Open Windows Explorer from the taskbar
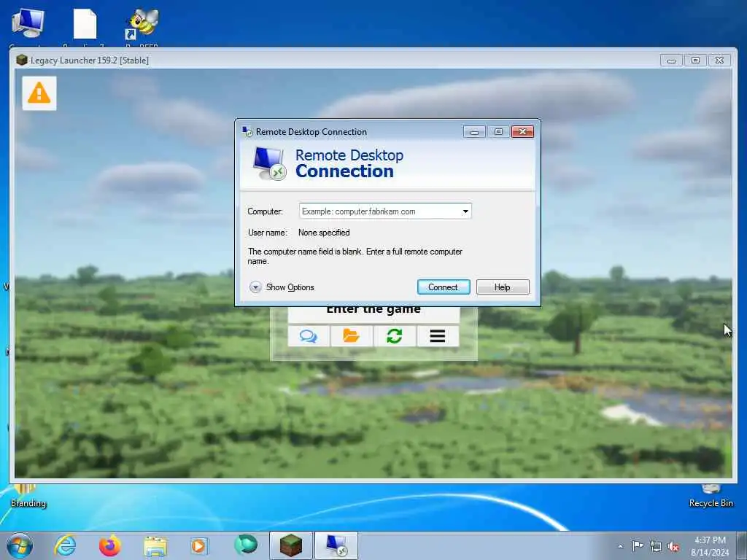The image size is (747, 560). click(155, 545)
